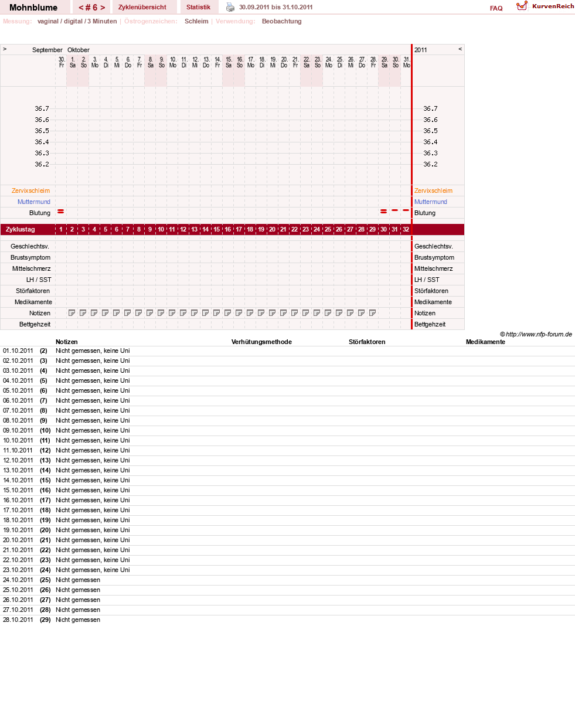The height and width of the screenshot is (728, 575).
Task: Click the bleeding marker on cycle day 30
Action: [x=384, y=211]
